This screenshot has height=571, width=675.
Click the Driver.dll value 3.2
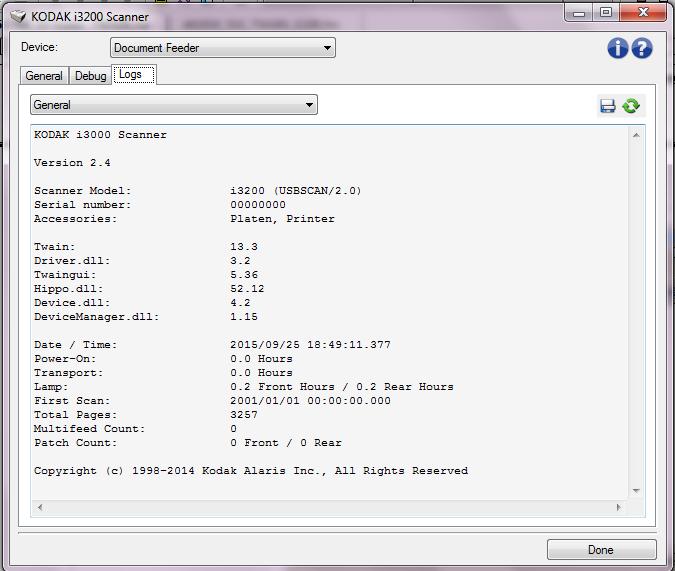240,261
